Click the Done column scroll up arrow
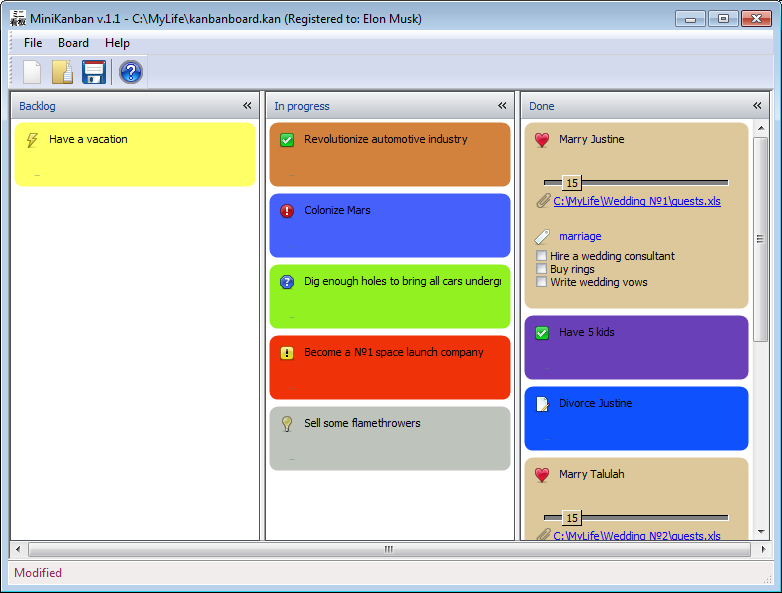Viewport: 782px width, 593px height. pos(761,128)
